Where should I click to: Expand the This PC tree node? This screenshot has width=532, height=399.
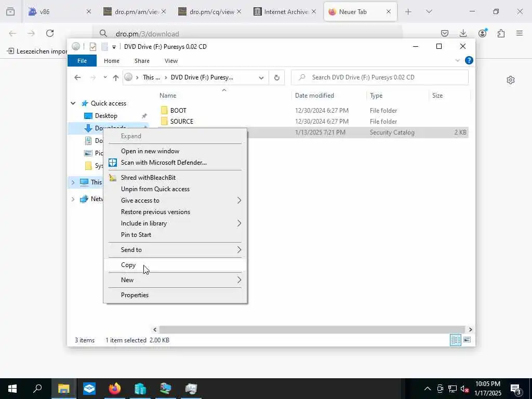73,182
